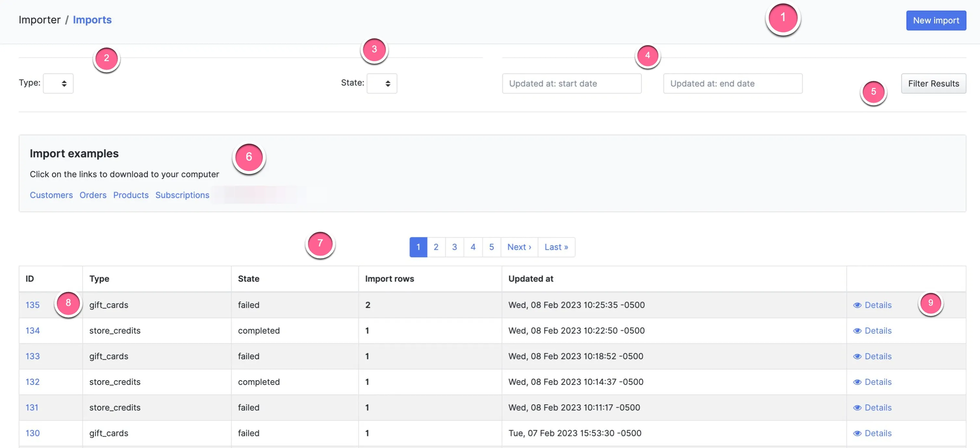Screen dimensions: 980x448
Task: Open import ID 135
Action: [x=32, y=305]
